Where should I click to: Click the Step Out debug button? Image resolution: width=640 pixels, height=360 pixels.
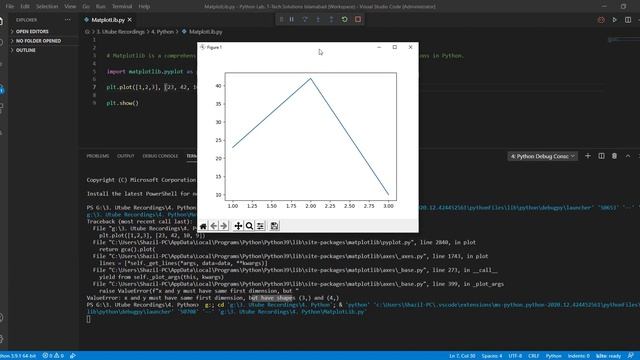(x=331, y=19)
